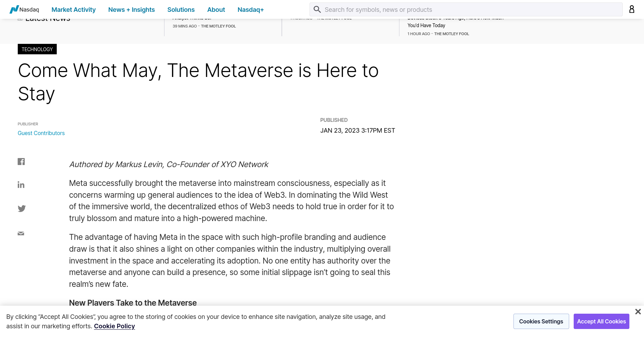Open the Cookie Policy link
The image size is (644, 337).
[114, 326]
